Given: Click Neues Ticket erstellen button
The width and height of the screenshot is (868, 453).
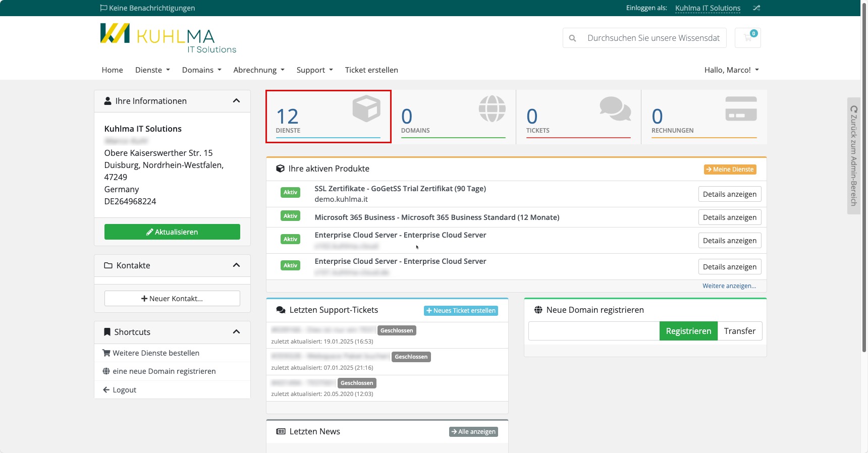Looking at the screenshot, I should click(461, 311).
